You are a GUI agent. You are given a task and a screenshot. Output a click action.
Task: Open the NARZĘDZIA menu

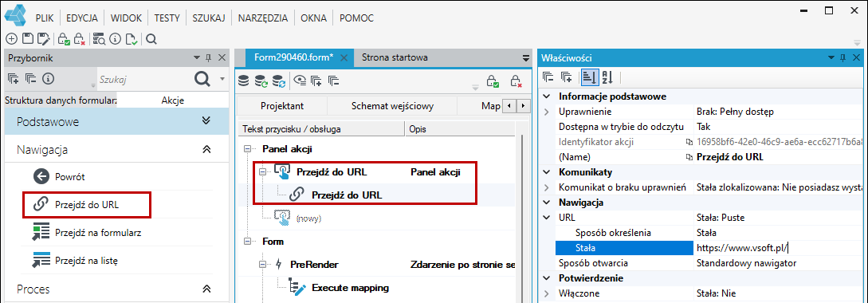[x=263, y=18]
